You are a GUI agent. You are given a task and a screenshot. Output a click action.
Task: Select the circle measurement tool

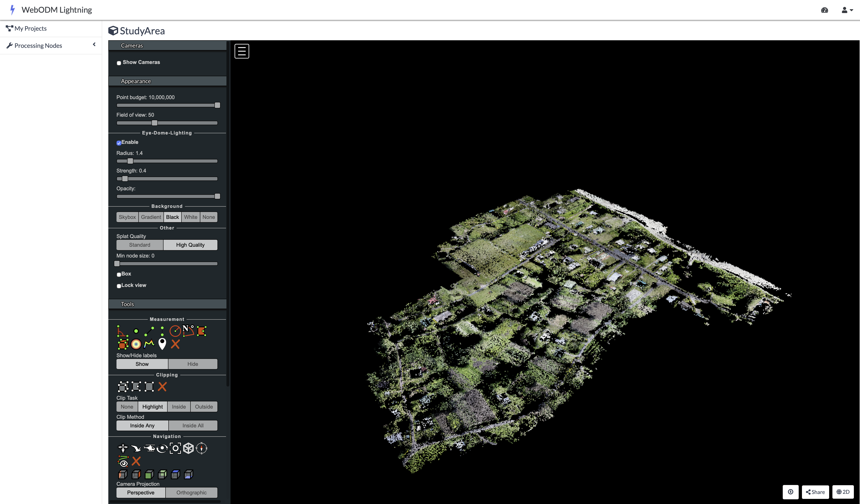pyautogui.click(x=175, y=331)
